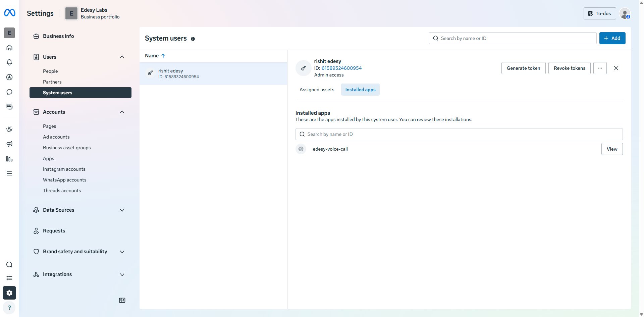Click the compass icon in the left rail
This screenshot has height=317, width=644.
(x=9, y=77)
